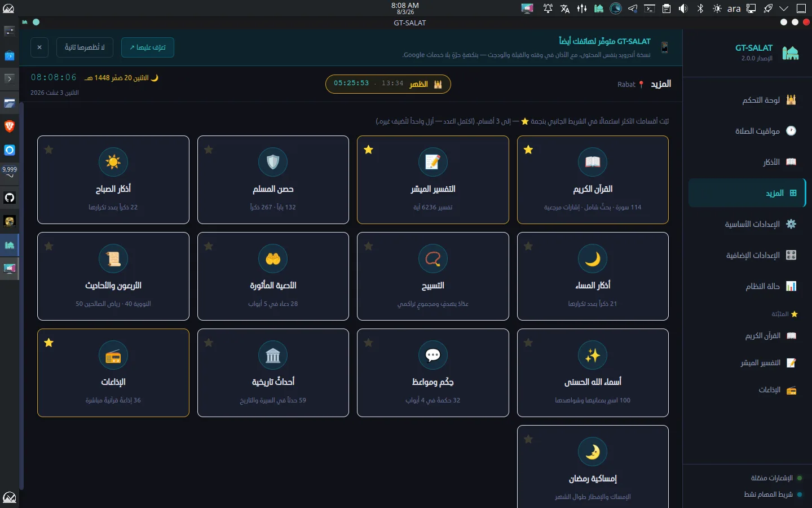Open the القرآن الكريم card book icon

593,162
